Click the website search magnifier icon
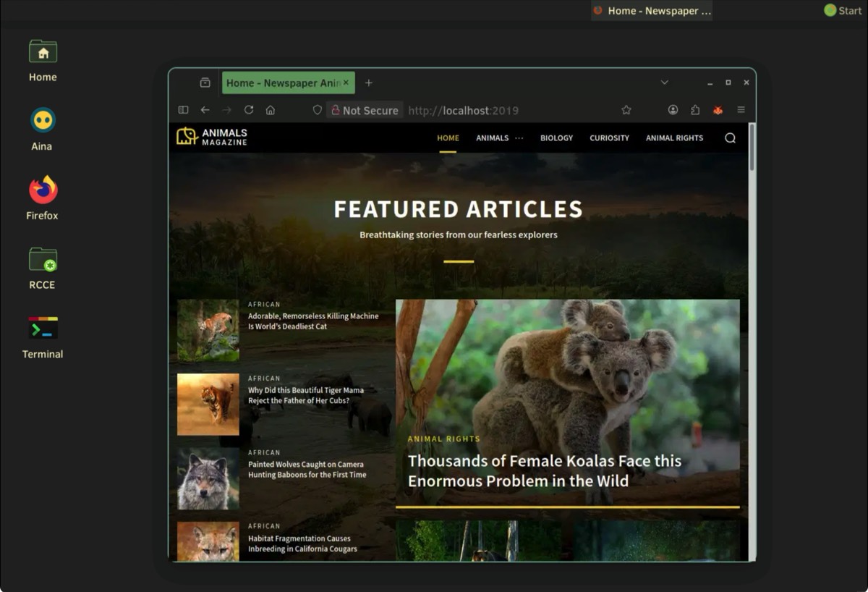Image resolution: width=868 pixels, height=592 pixels. click(x=730, y=138)
